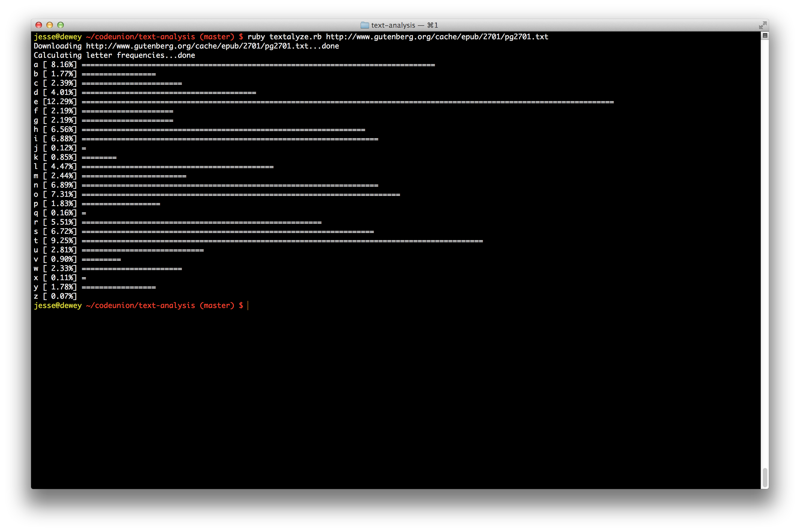Image resolution: width=800 pixels, height=532 pixels.
Task: Click the 9.25% value for letter t
Action: pos(62,241)
